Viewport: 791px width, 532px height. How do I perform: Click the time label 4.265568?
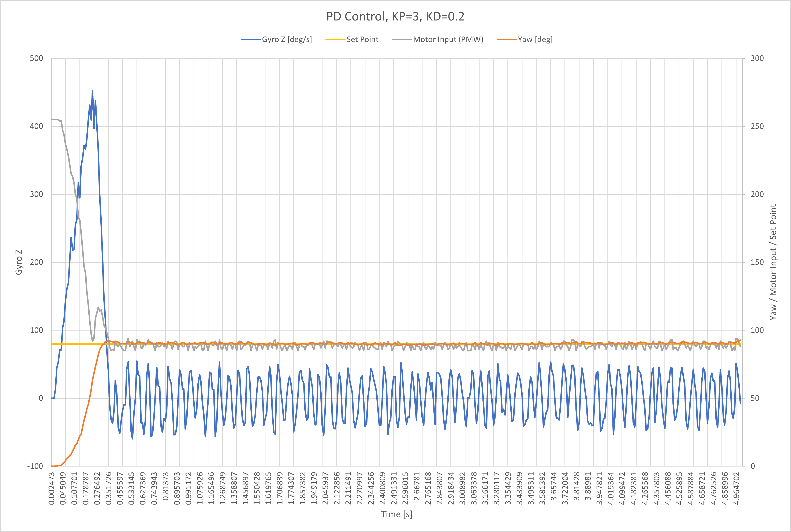(x=645, y=488)
